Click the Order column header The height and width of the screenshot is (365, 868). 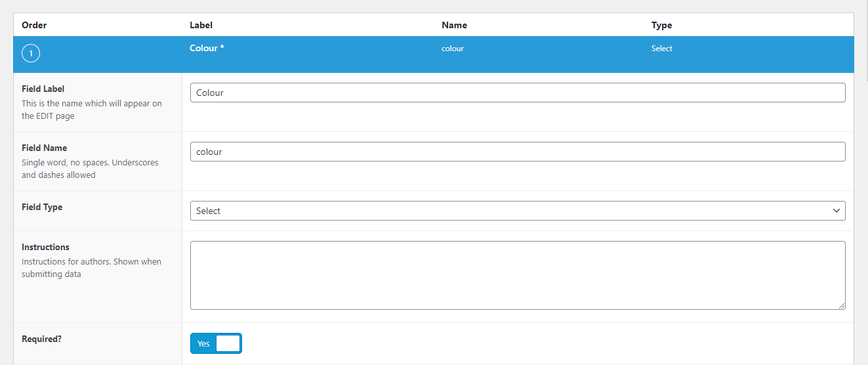click(34, 25)
